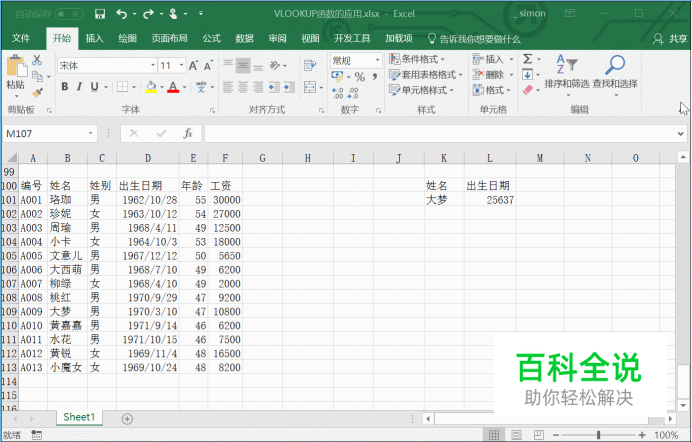Merge and center selected cells
This screenshot has width=692, height=442.
pos(310,87)
